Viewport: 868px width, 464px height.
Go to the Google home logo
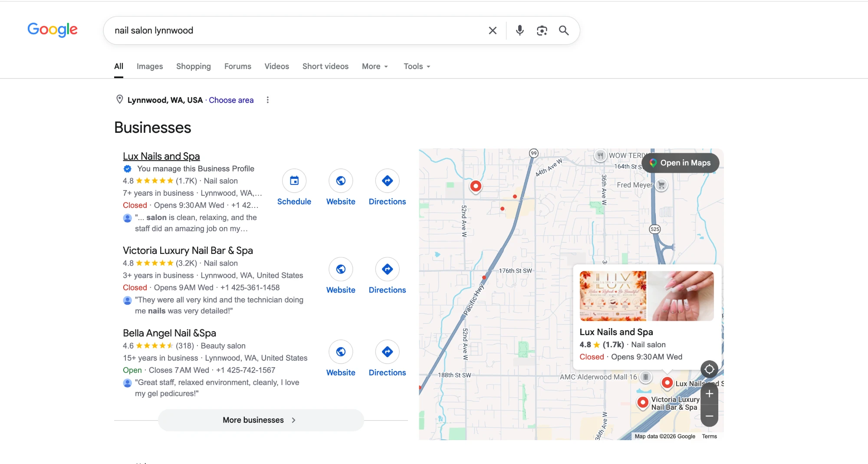point(53,30)
